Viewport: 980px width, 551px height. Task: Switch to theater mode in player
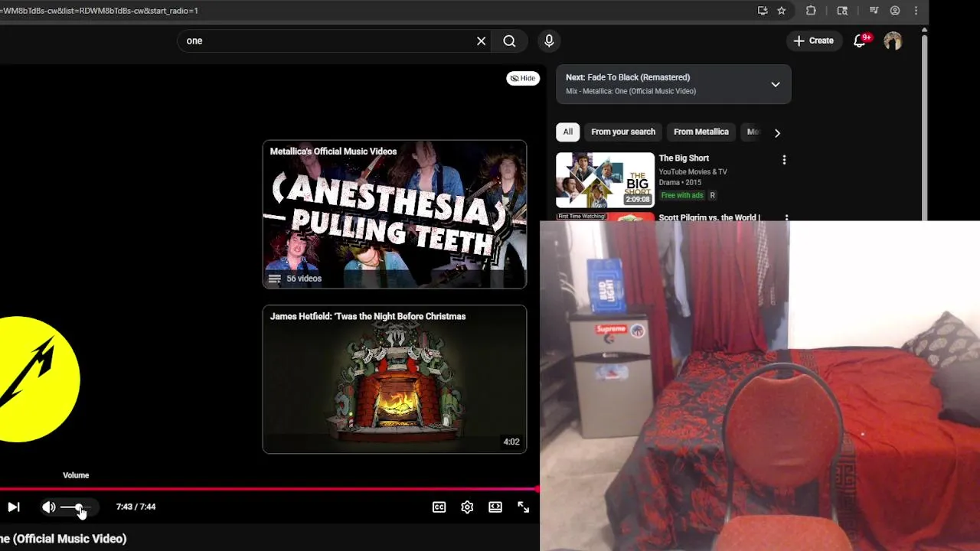495,507
